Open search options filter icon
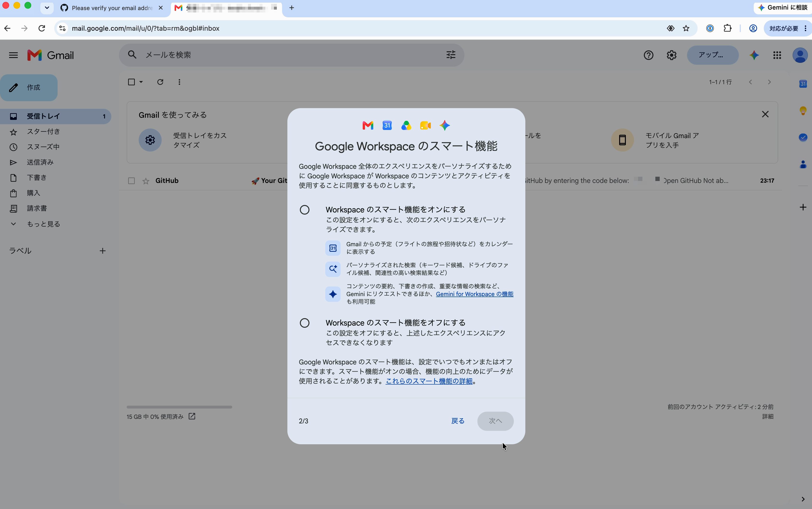Screen dimensions: 812x509 451,55
